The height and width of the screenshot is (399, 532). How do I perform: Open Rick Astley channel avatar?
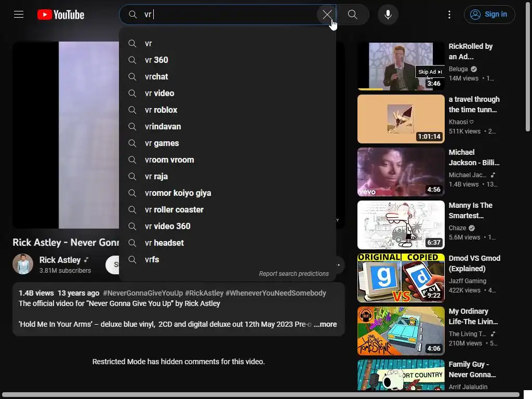pyautogui.click(x=23, y=264)
